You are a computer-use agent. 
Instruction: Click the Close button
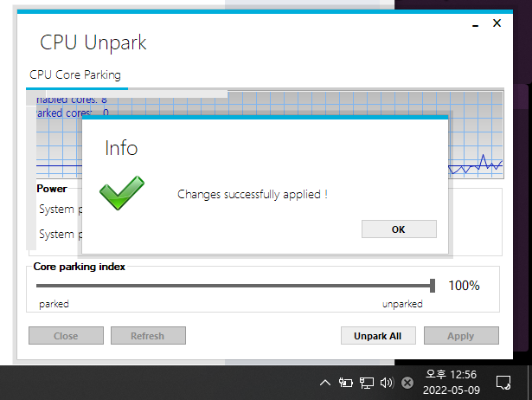[x=66, y=336]
